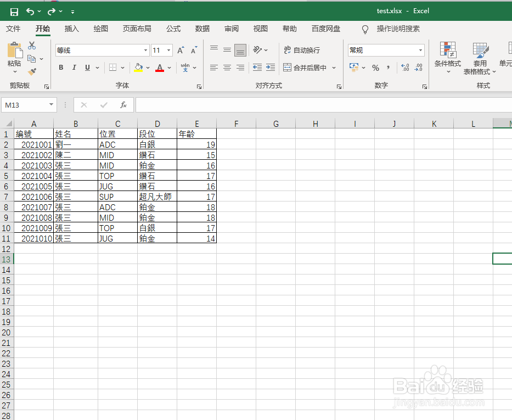Screen dimensions: 512x420
Task: Click the Save icon in title bar
Action: tap(14, 12)
